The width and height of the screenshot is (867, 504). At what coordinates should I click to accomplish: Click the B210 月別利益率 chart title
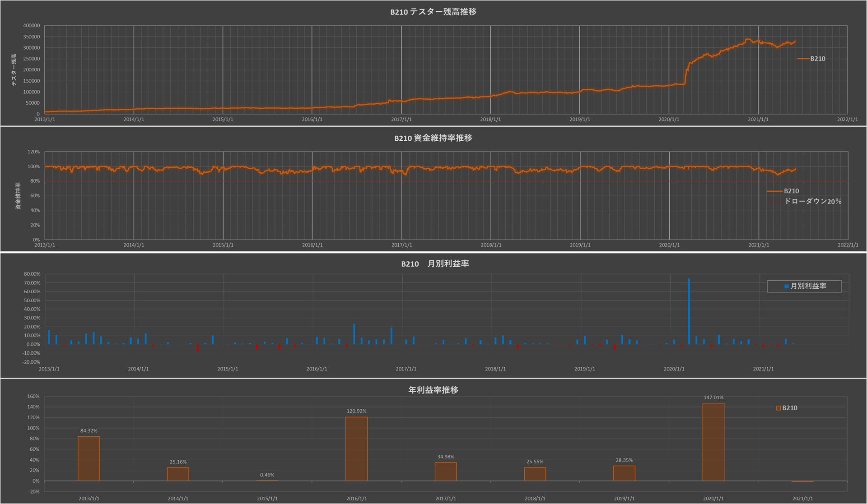coord(435,264)
